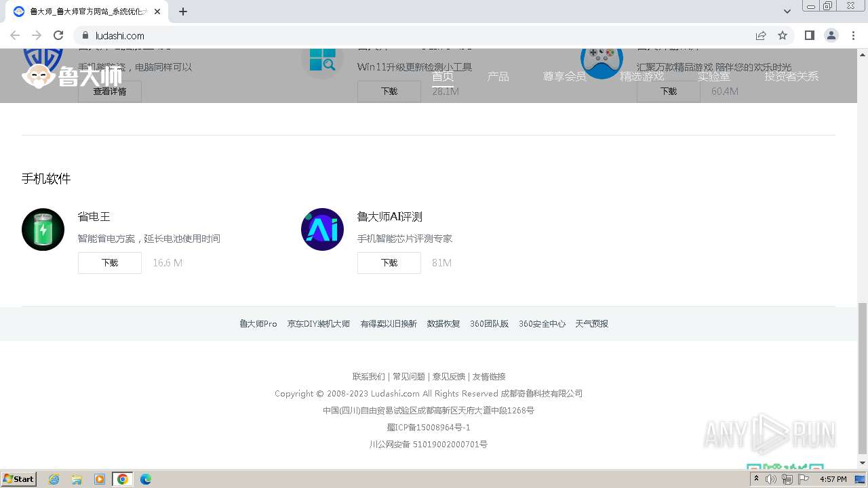Click 川公网安备 51019002000701号 link
868x488 pixels.
pyautogui.click(x=429, y=445)
